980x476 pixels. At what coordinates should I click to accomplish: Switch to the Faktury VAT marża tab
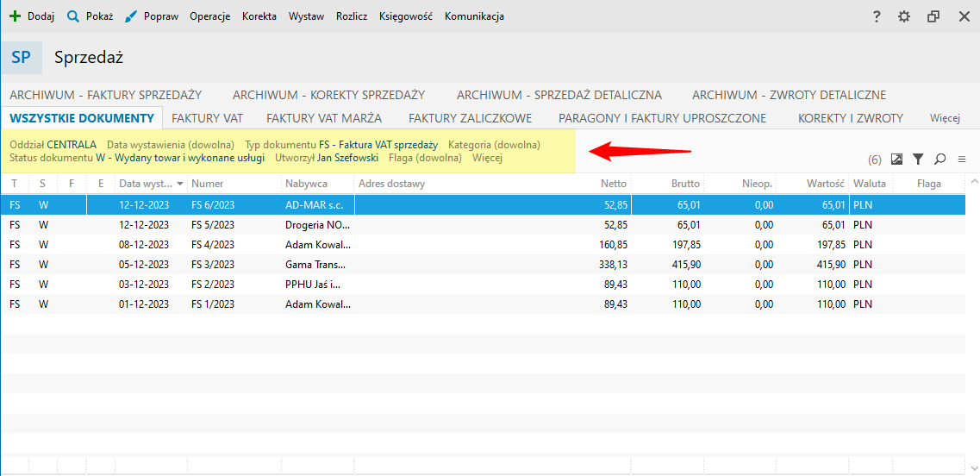point(324,117)
